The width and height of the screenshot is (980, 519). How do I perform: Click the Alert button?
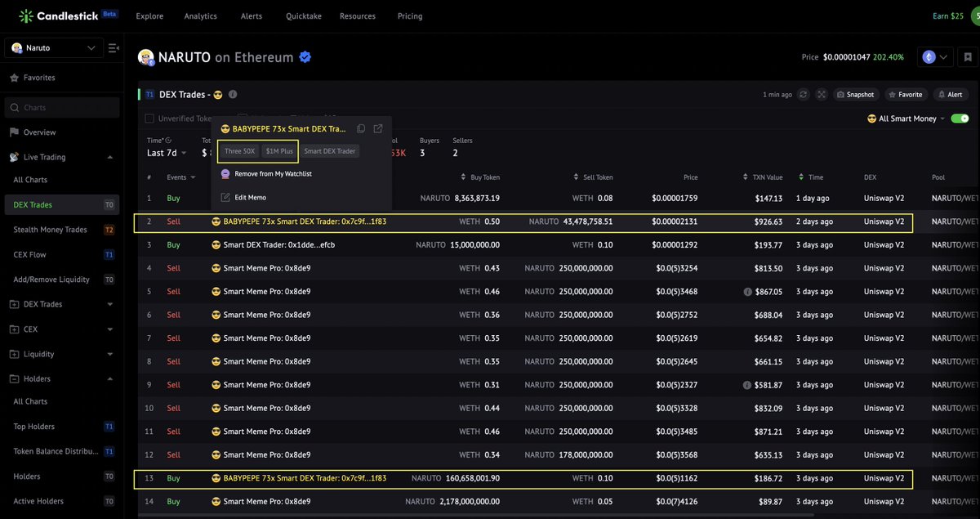(x=950, y=95)
